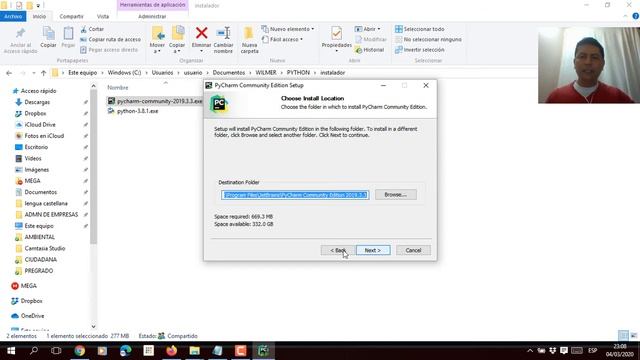Create a Nueva carpeta
The height and width of the screenshot is (360, 640).
pyautogui.click(x=249, y=40)
